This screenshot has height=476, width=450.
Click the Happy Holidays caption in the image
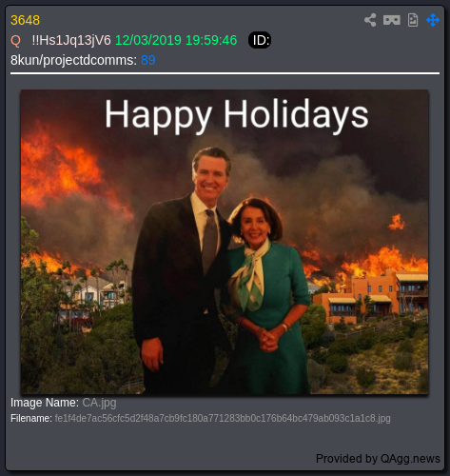coord(237,114)
